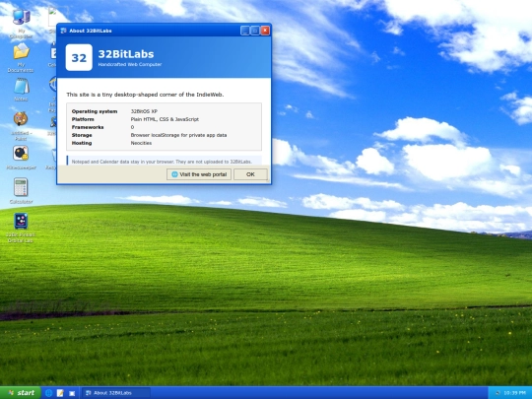The image size is (532, 399).
Task: Open the notepad quick launch icon
Action: tap(60, 393)
